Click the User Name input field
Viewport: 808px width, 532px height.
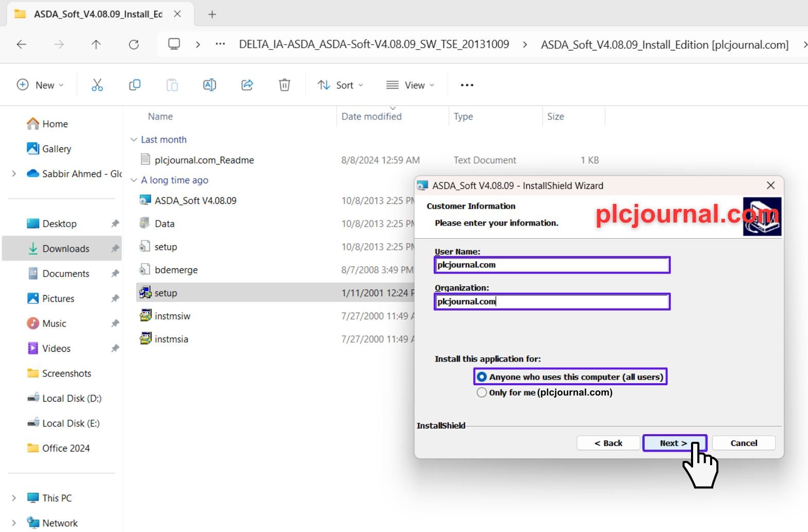coord(552,265)
